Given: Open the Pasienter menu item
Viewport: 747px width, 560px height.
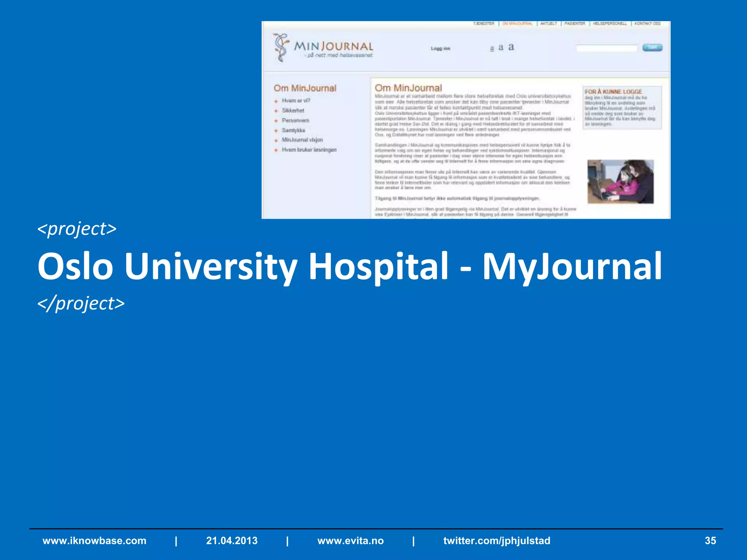Looking at the screenshot, I should [x=574, y=24].
